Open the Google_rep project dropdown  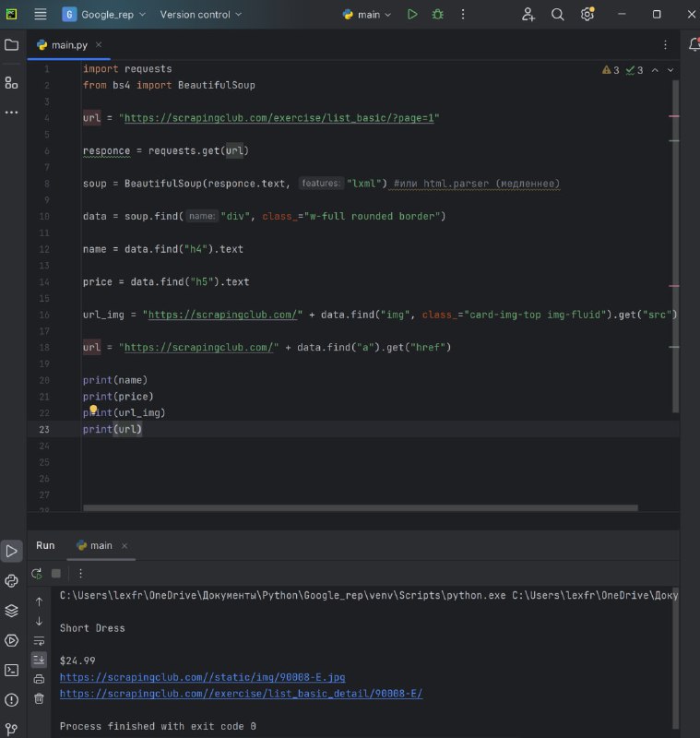point(104,15)
